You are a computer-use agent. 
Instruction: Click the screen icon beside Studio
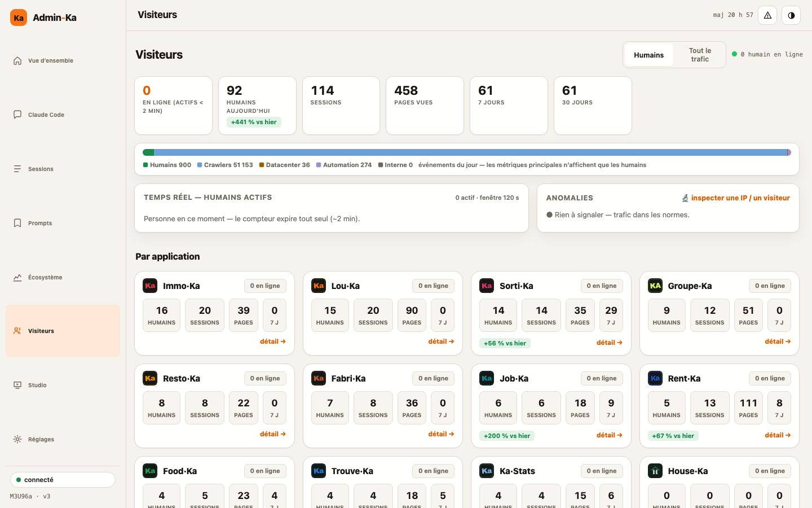17,385
